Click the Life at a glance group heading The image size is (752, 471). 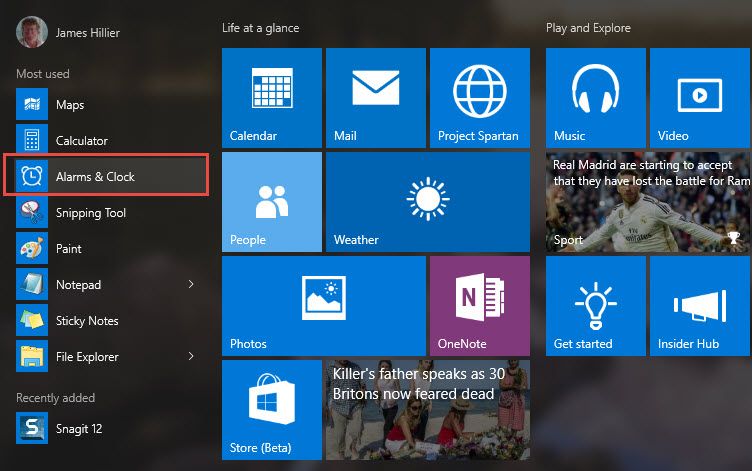pos(260,28)
